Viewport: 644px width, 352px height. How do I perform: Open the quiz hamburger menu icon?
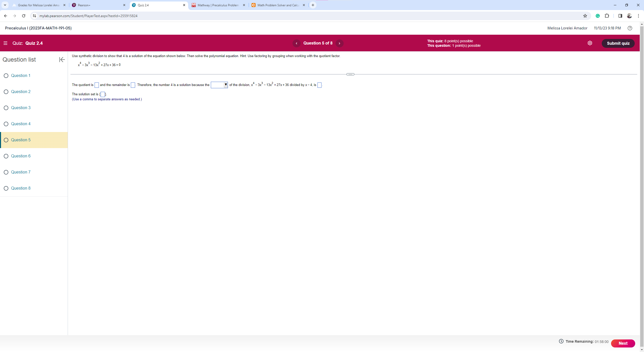coord(5,43)
